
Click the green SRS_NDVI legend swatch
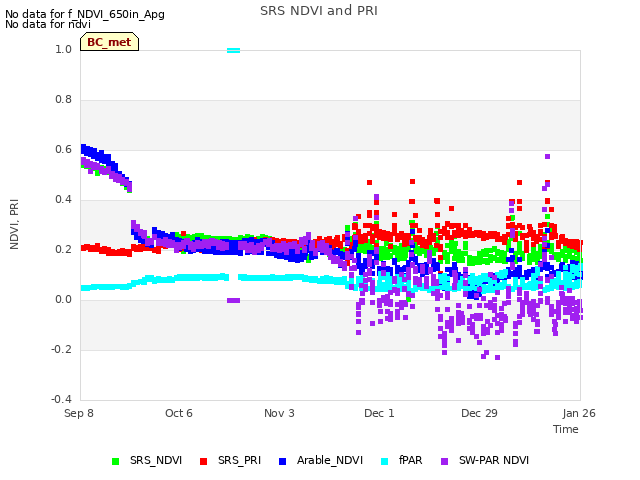[x=116, y=461]
